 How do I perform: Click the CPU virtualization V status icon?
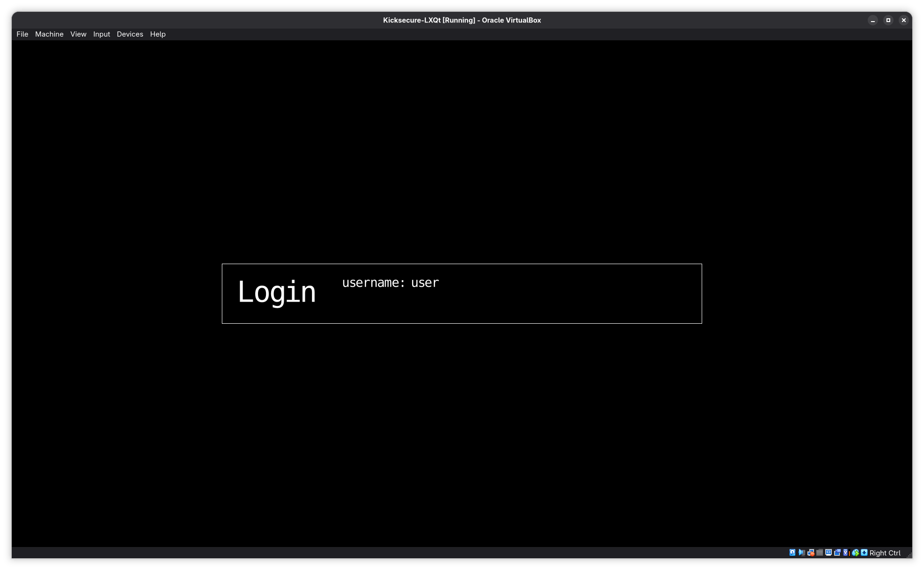[846, 553]
